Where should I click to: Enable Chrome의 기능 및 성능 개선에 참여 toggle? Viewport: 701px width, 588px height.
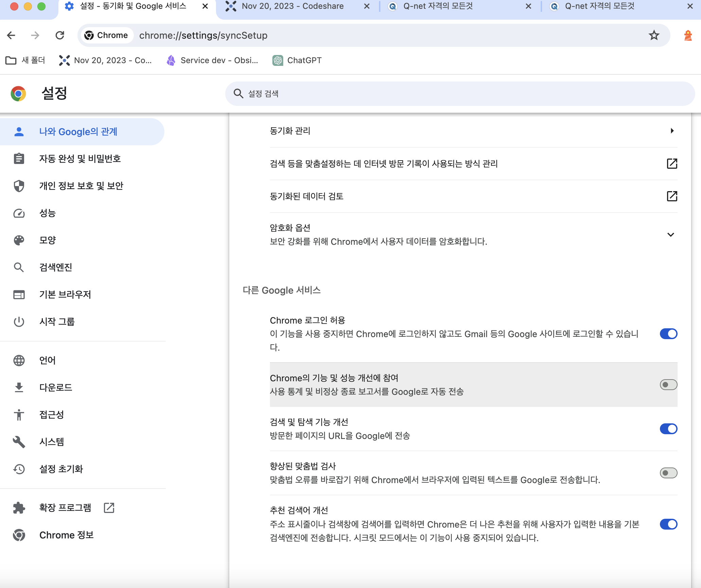point(668,385)
